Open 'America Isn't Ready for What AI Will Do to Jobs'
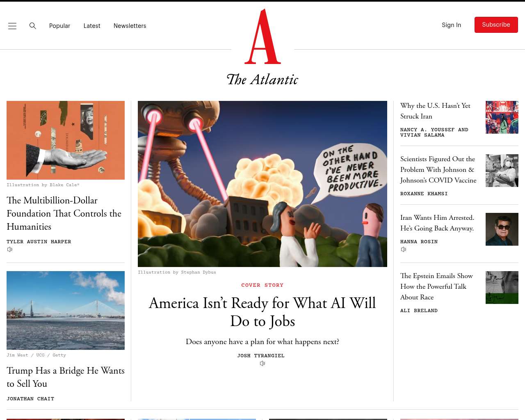This screenshot has height=420, width=525. tap(262, 312)
